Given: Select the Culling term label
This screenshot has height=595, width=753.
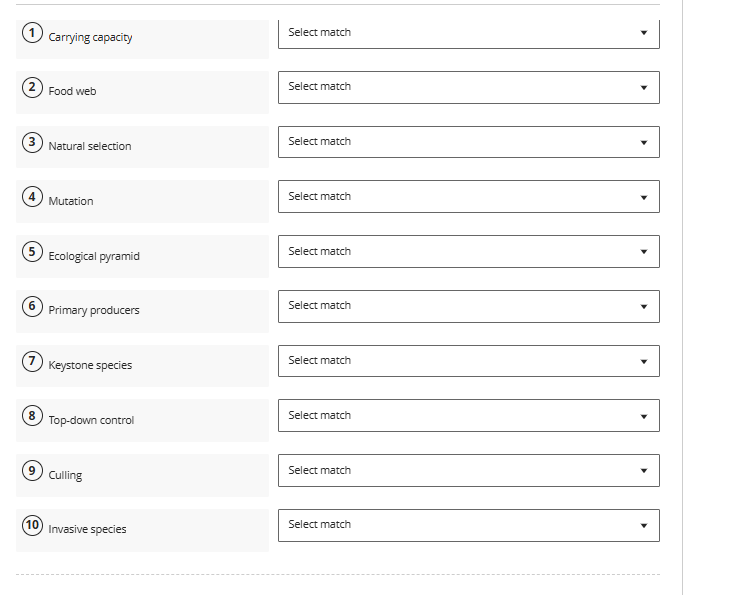Looking at the screenshot, I should coord(65,476).
